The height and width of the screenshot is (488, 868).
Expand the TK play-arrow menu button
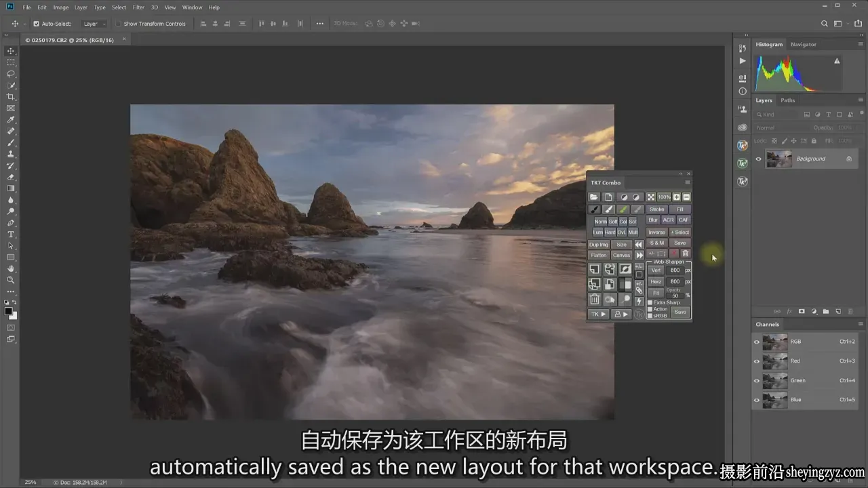(x=598, y=314)
